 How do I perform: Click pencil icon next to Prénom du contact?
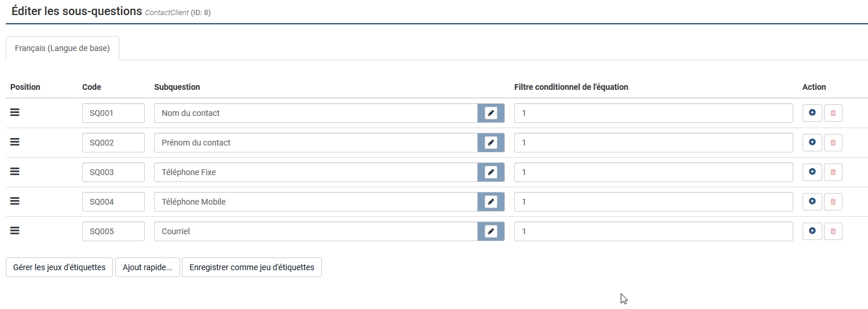pyautogui.click(x=491, y=143)
